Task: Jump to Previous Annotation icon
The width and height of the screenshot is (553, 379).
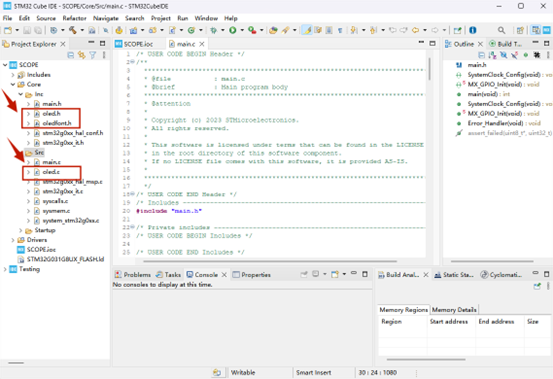Action: [373, 30]
